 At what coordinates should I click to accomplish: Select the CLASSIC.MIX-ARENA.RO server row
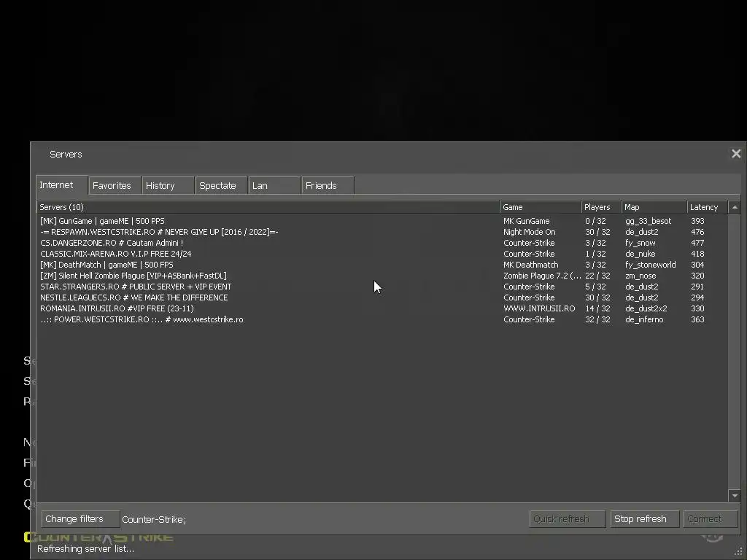(382, 254)
